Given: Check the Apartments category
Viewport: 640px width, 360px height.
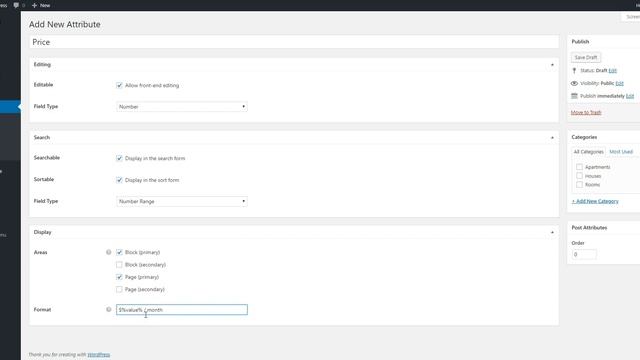Looking at the screenshot, I should point(579,167).
